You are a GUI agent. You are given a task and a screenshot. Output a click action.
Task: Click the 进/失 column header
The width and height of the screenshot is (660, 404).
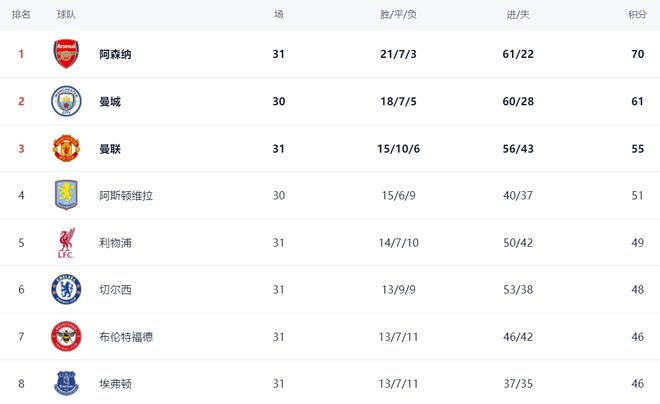pyautogui.click(x=517, y=14)
